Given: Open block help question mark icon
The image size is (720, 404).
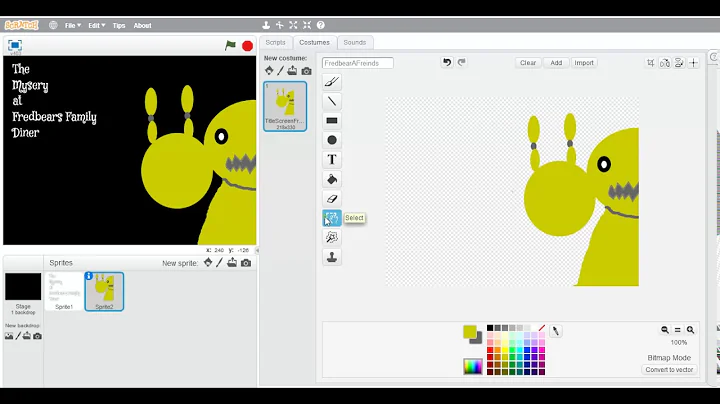Looking at the screenshot, I should [x=321, y=25].
